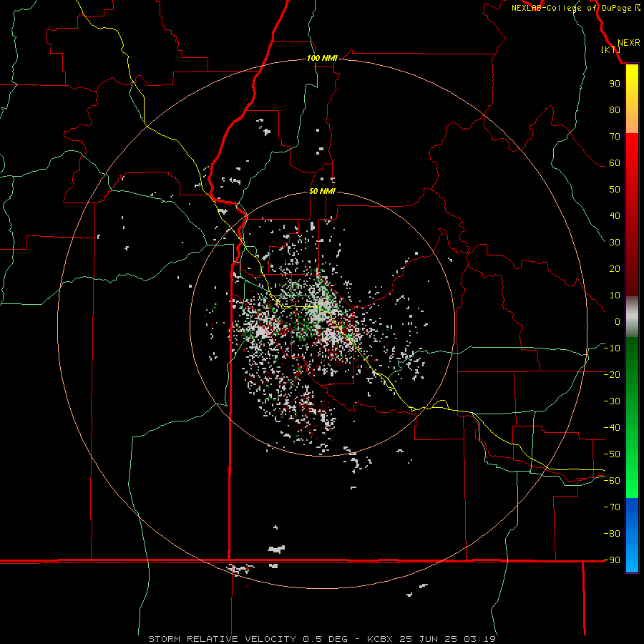Click the 'KCBX 25 JUN 25 03:19' timestamp
Viewport: 644px width, 644px height.
[431, 639]
